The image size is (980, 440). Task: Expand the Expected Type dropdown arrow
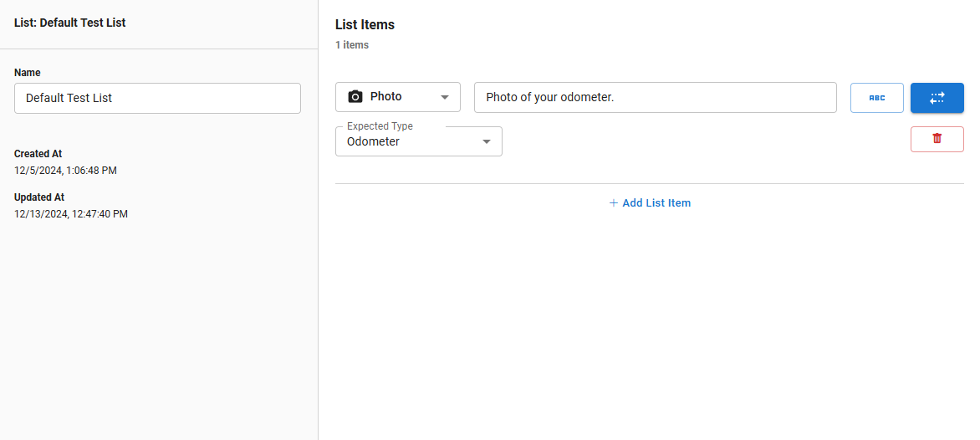pos(487,141)
